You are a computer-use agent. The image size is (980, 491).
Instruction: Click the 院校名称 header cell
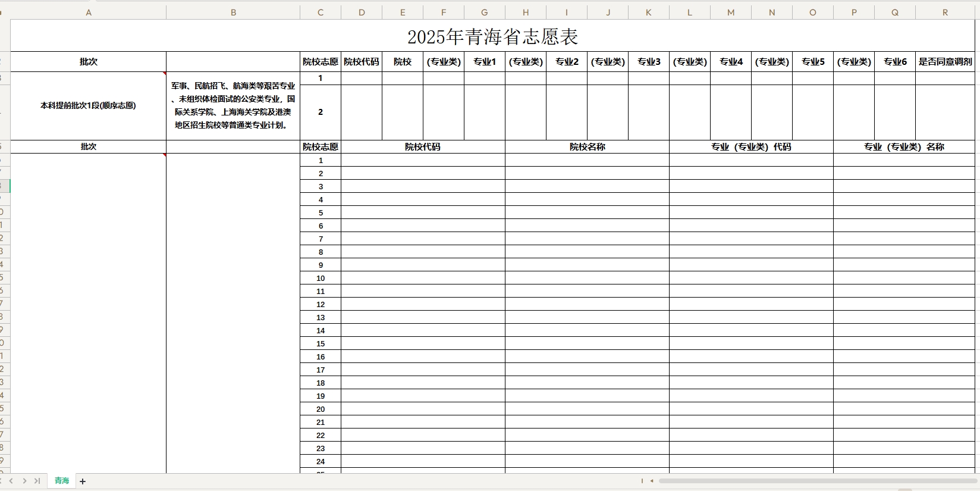pyautogui.click(x=587, y=147)
